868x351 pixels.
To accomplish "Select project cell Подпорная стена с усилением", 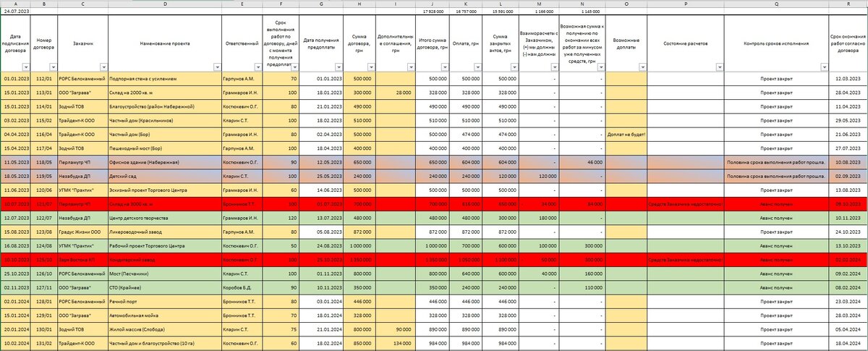I will [166, 78].
